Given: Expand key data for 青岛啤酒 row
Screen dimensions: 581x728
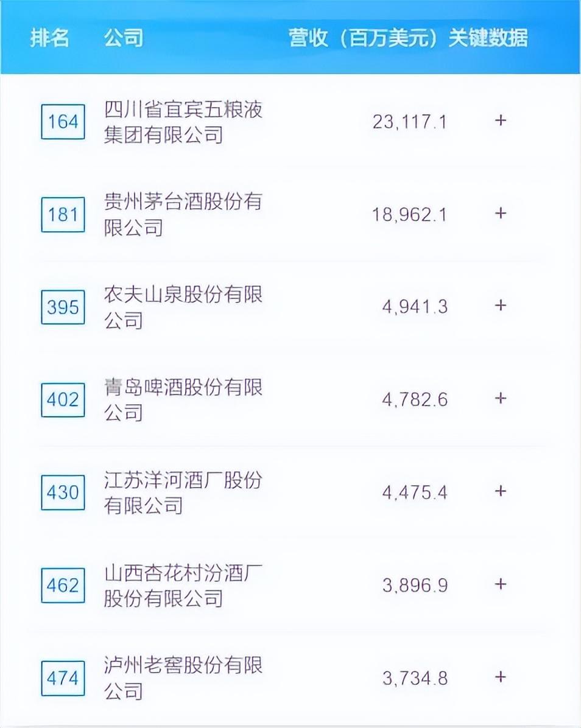Looking at the screenshot, I should point(500,398).
